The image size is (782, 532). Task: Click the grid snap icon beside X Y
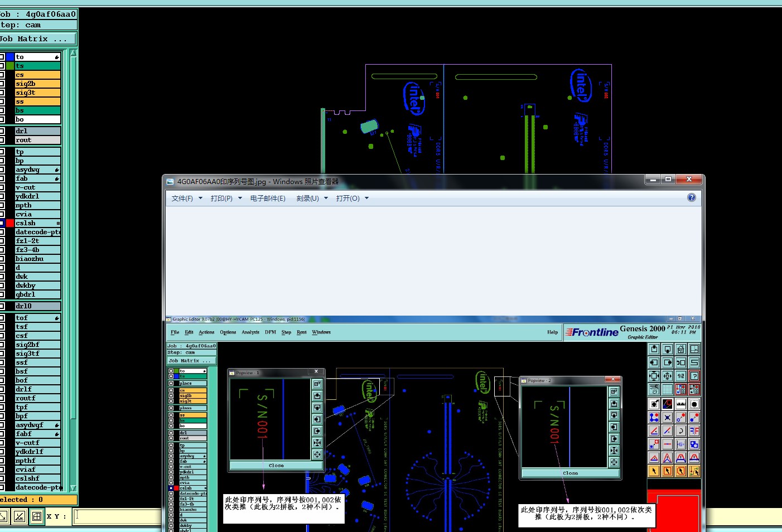pyautogui.click(x=37, y=516)
